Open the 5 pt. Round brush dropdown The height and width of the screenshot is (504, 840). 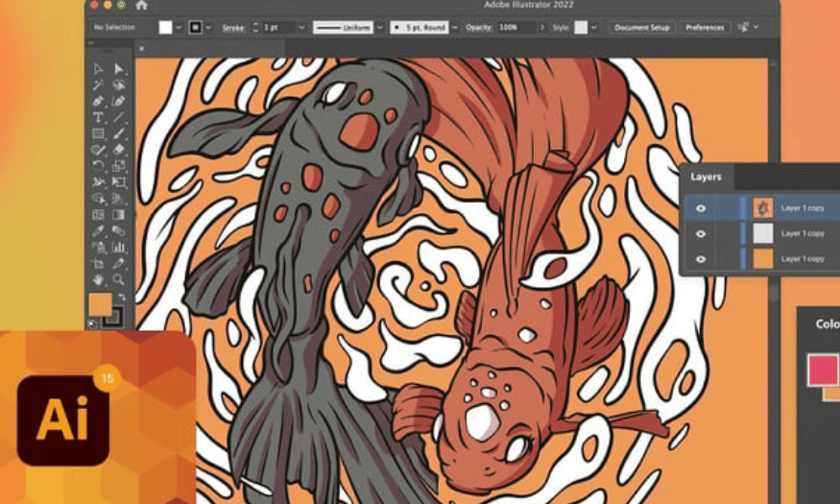(x=455, y=27)
